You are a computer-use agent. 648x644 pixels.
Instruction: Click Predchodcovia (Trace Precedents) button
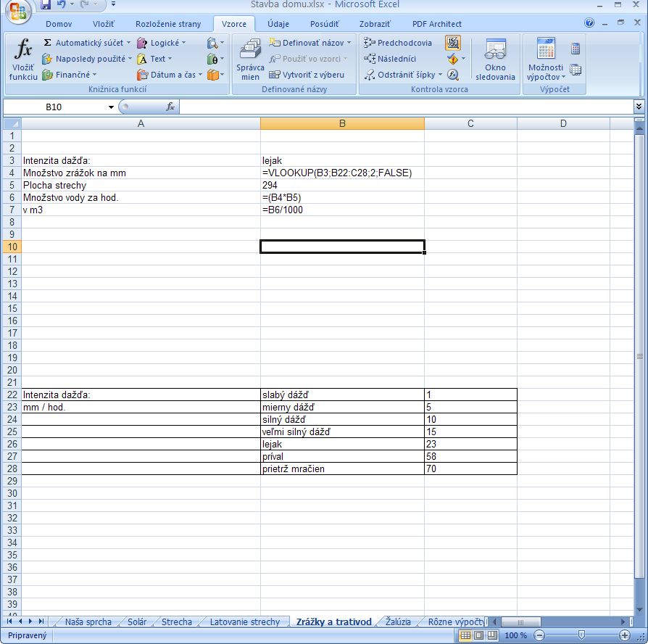tap(399, 43)
